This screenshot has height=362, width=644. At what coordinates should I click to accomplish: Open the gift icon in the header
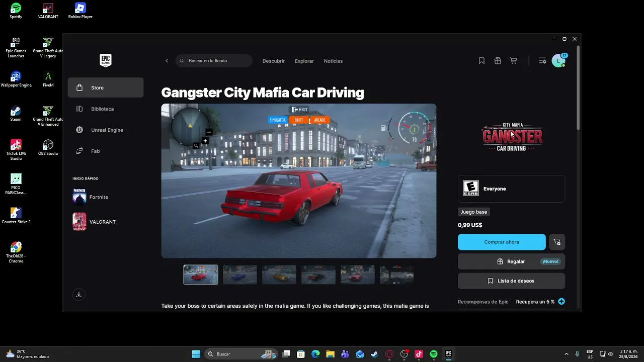(x=498, y=61)
